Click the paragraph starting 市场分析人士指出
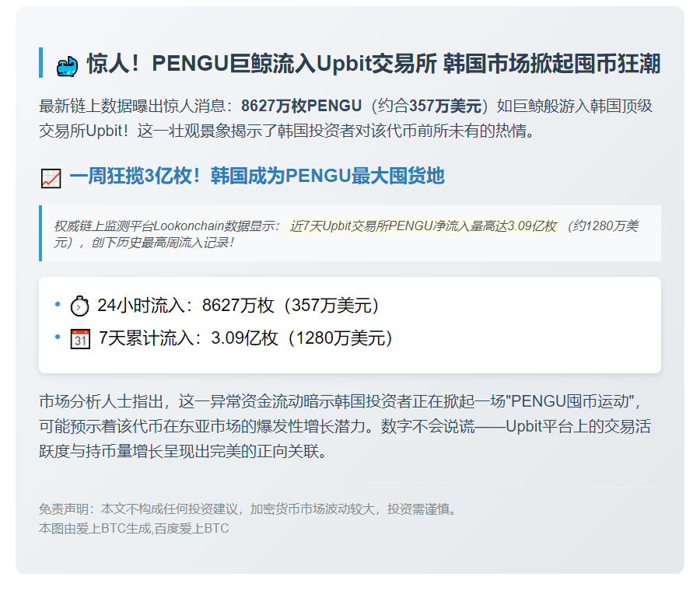This screenshot has height=598, width=700. 345,426
